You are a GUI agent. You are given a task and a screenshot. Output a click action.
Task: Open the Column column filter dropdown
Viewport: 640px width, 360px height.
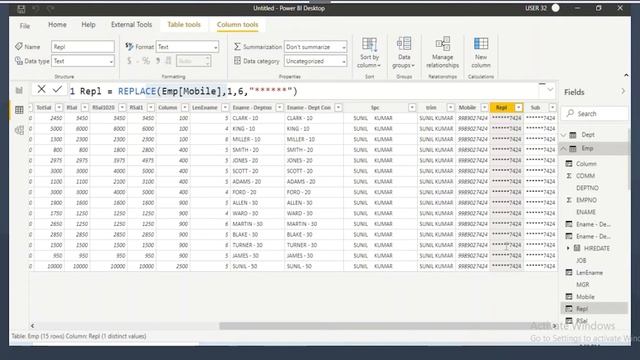click(x=185, y=107)
